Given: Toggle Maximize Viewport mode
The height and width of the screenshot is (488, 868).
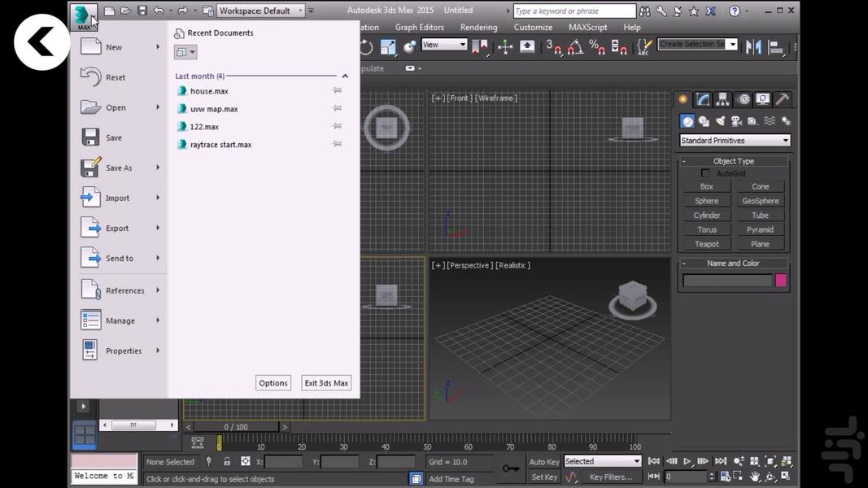Looking at the screenshot, I should (x=784, y=477).
